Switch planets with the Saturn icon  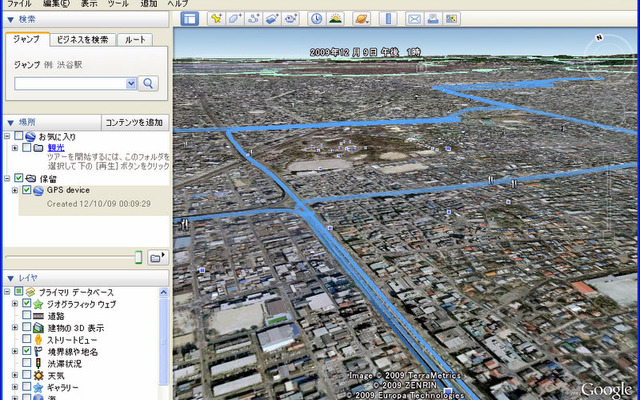click(362, 19)
